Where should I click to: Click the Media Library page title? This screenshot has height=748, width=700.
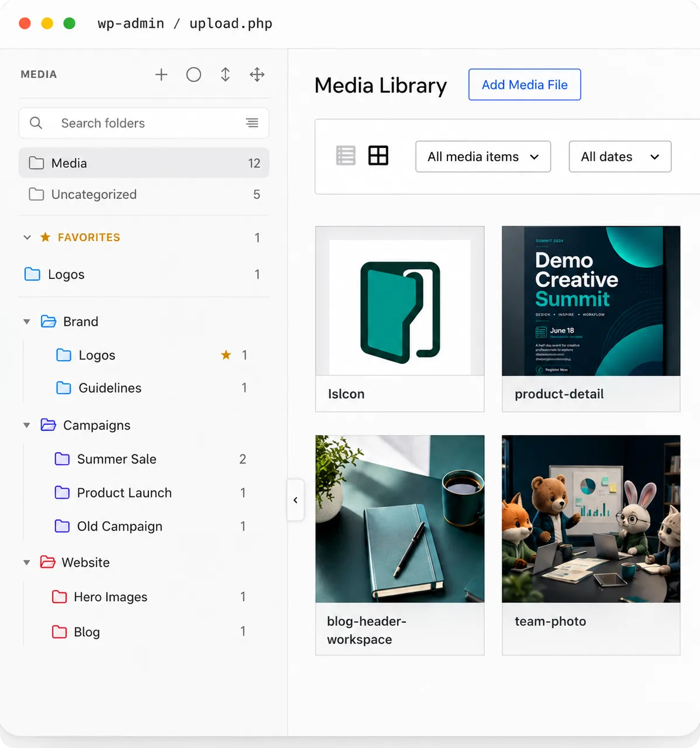(x=381, y=85)
